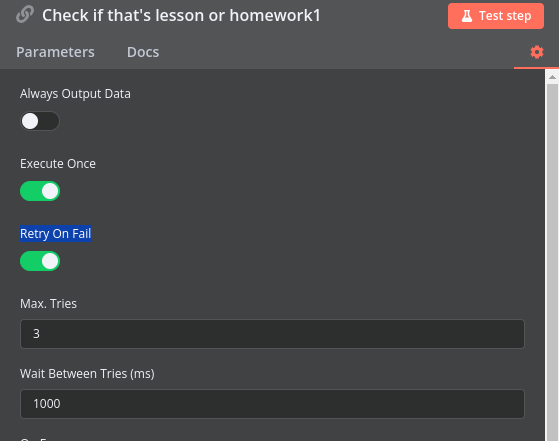Disable the Execute Once switch
559x441 pixels.
point(40,191)
